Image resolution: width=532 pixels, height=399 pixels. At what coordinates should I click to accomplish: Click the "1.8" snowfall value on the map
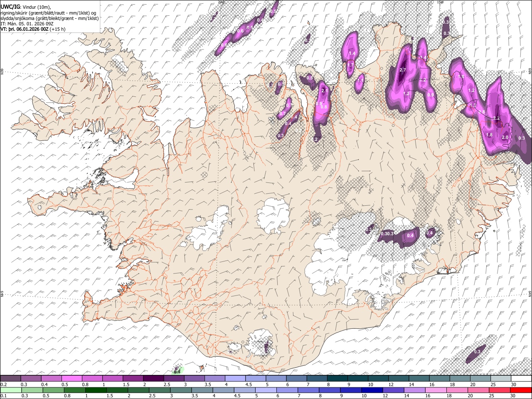tap(489, 135)
